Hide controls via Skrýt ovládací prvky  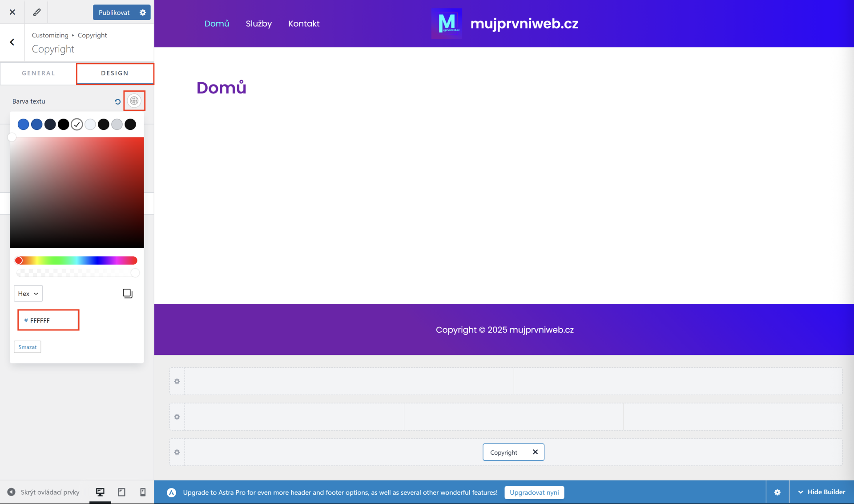[44, 492]
